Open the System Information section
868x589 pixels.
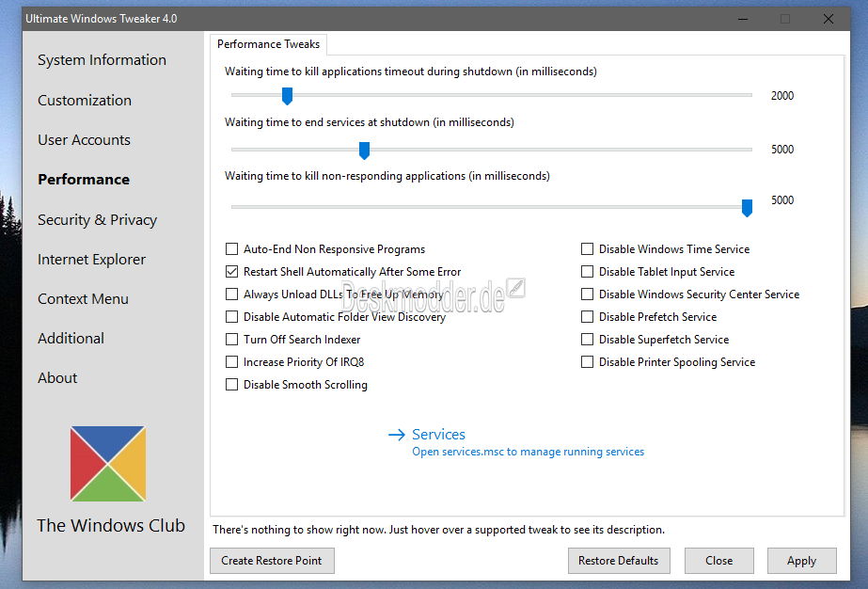102,60
